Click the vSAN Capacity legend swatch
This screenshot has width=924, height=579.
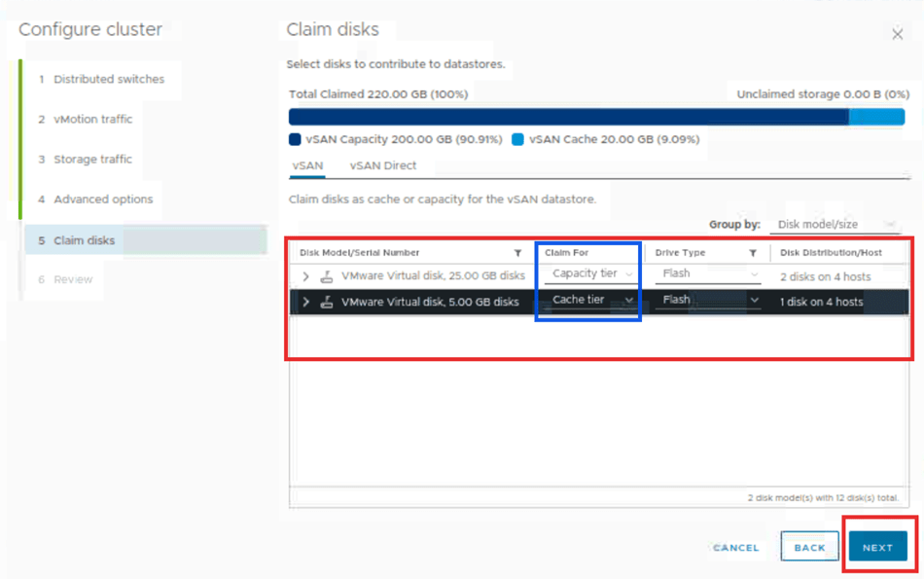(295, 139)
